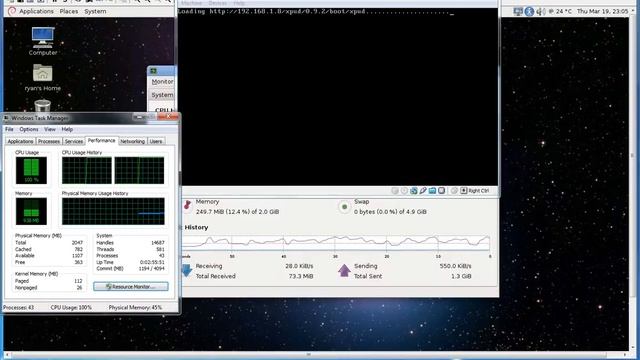Click the Physical Memory Usage History graph
Screen dimensions: 640x360
click(113, 211)
